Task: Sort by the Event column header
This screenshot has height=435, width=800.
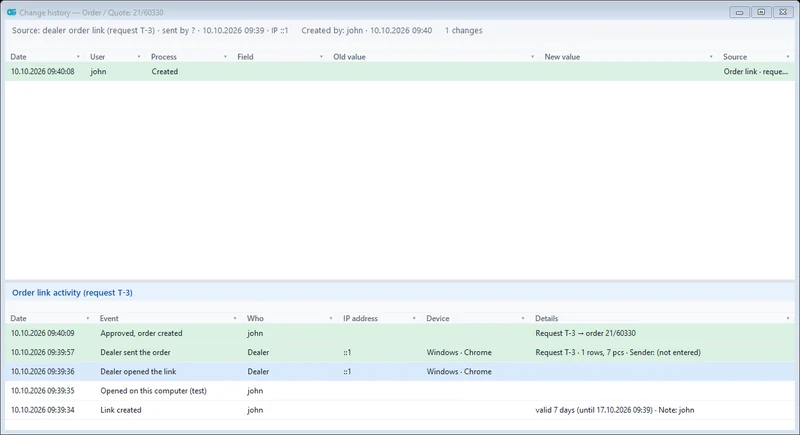Action: point(109,319)
